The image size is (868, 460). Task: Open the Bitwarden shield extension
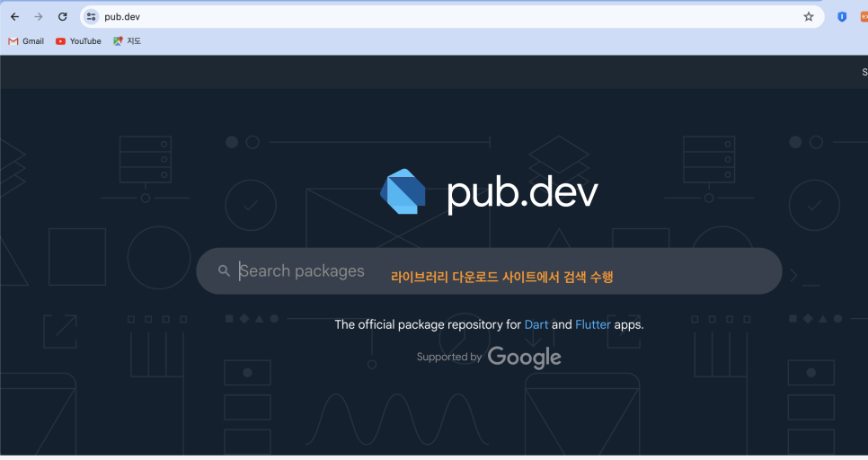pos(841,16)
